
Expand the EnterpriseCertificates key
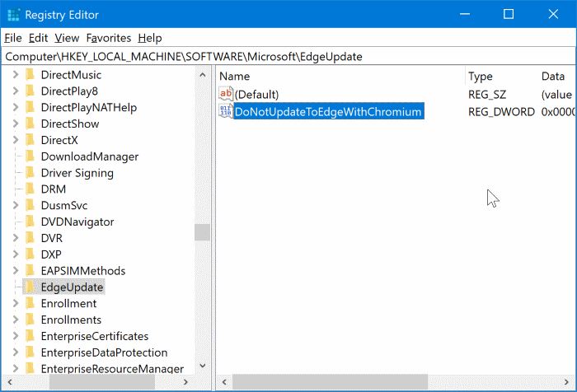(16, 336)
